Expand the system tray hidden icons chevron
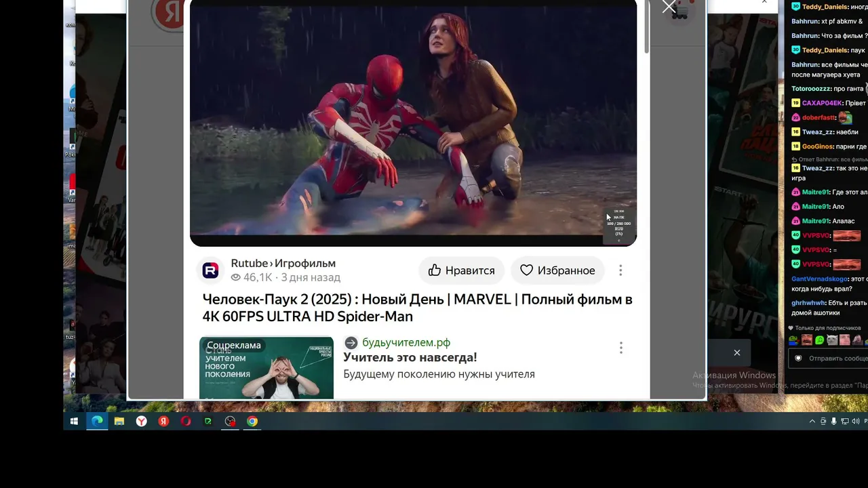 [812, 422]
